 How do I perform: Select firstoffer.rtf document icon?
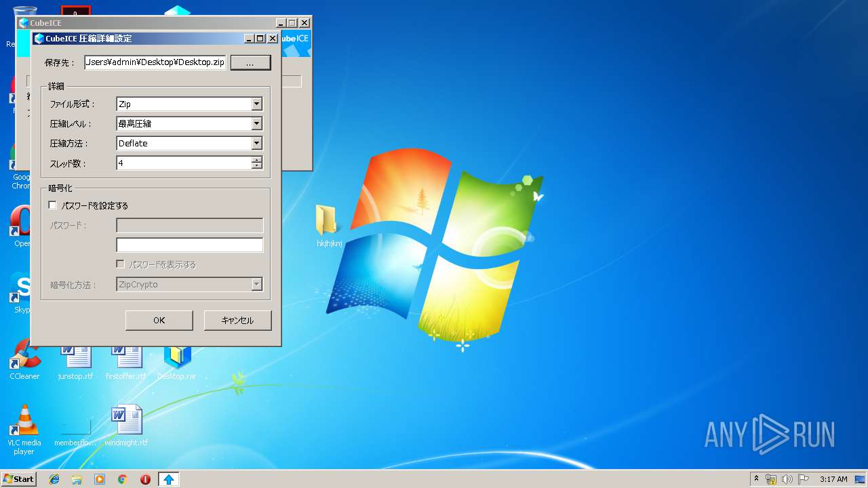click(126, 363)
